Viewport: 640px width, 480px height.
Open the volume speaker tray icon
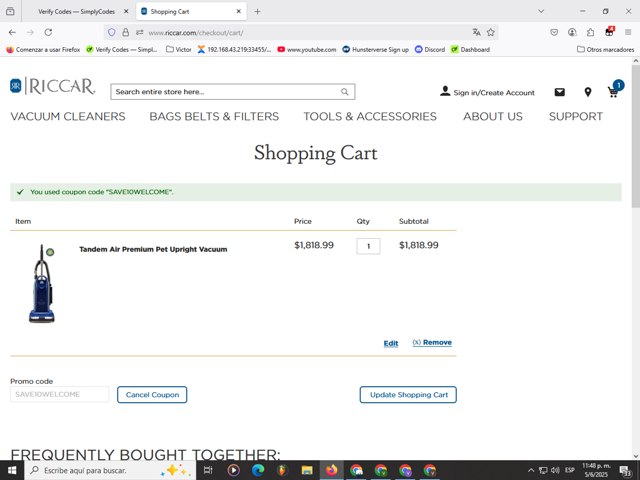[556, 470]
